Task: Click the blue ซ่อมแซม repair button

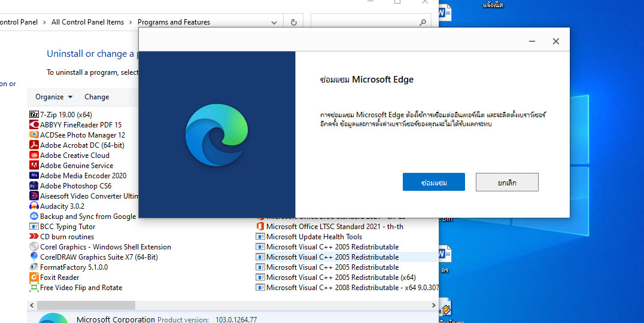Action: click(434, 182)
